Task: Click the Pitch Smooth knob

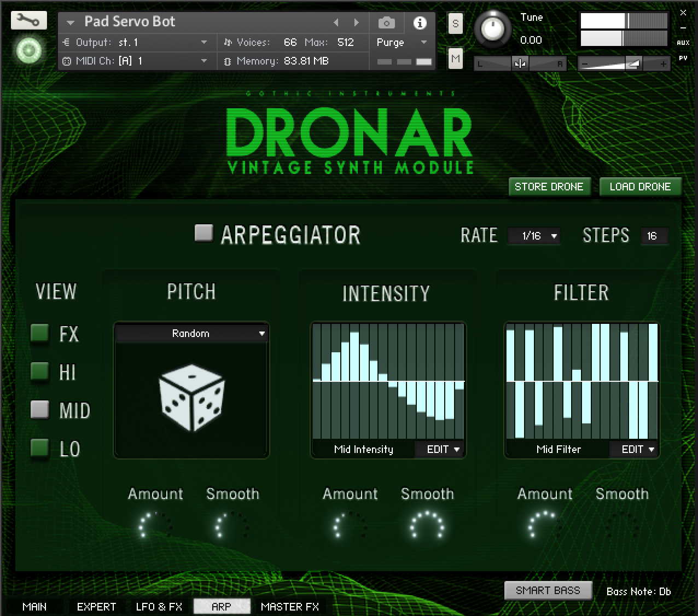Action: coord(232,526)
